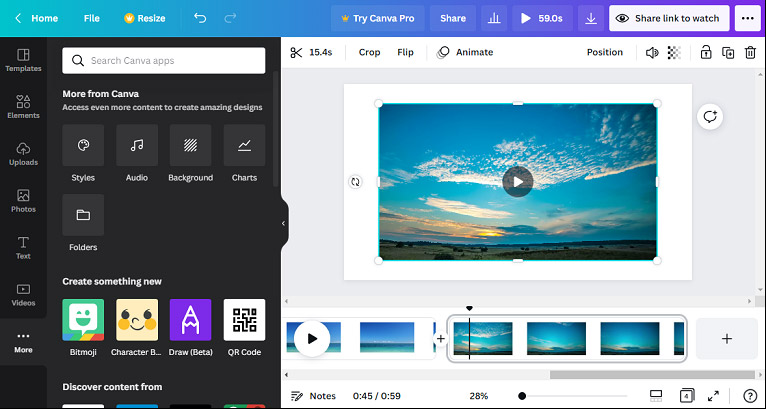Select the ocean clip thumbnail in timeline
The width and height of the screenshot is (766, 409).
[x=386, y=337]
